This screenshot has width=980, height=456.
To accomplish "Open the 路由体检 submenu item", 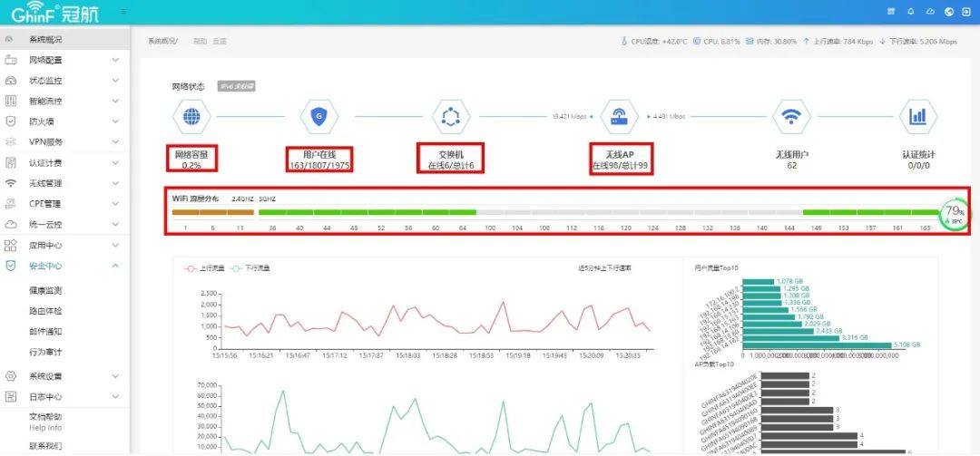I will click(45, 311).
